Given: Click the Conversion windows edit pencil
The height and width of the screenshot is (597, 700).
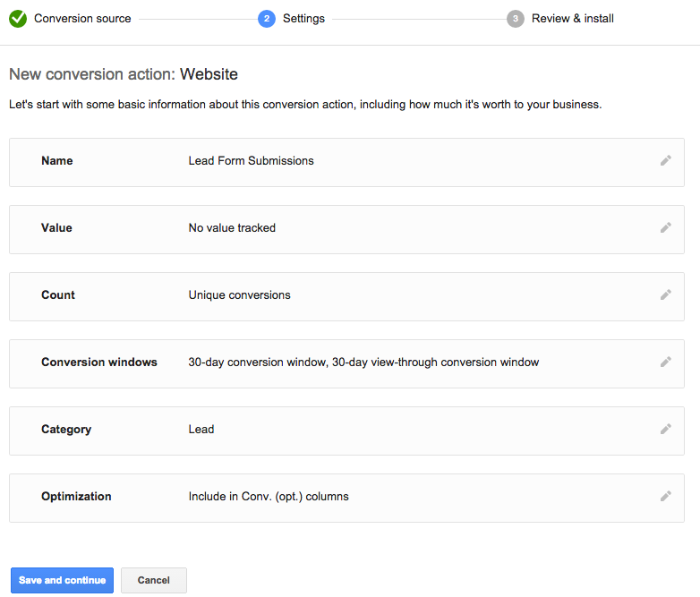Looking at the screenshot, I should coord(665,362).
